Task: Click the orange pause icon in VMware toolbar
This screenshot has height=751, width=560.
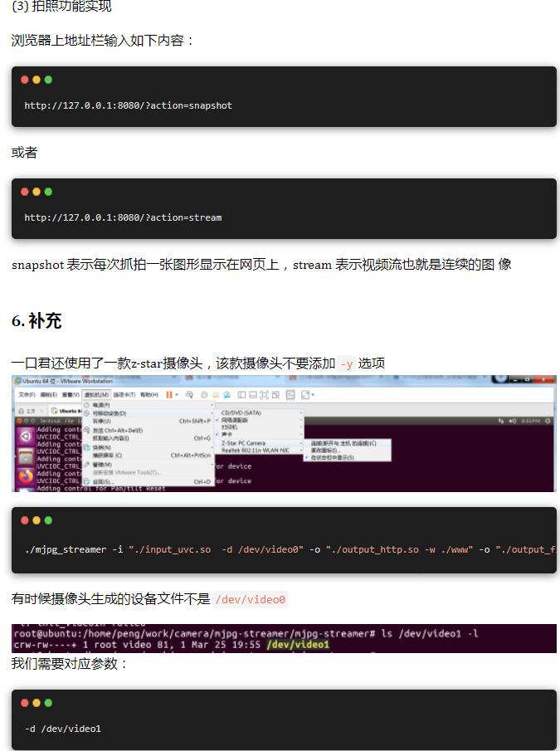Action: [169, 395]
